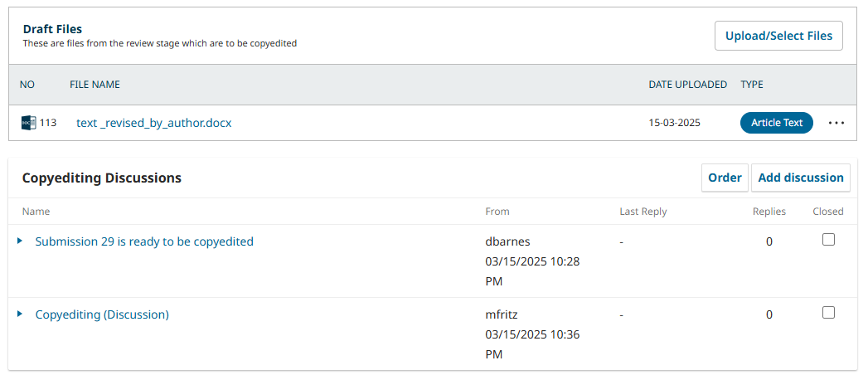Click the mfritz sender name

click(x=501, y=314)
